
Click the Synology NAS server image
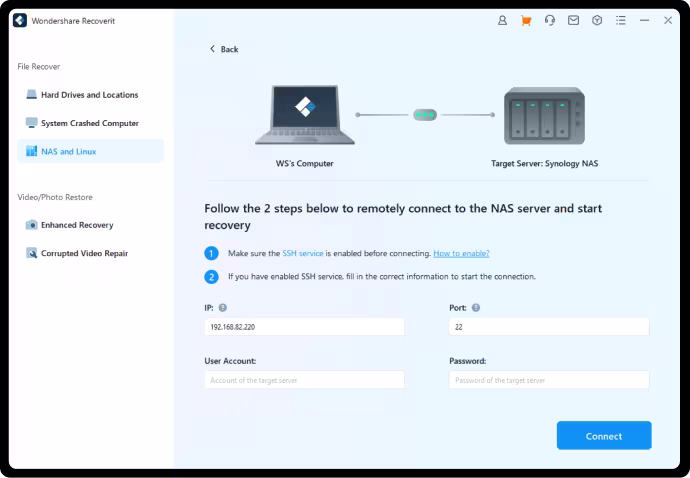544,116
